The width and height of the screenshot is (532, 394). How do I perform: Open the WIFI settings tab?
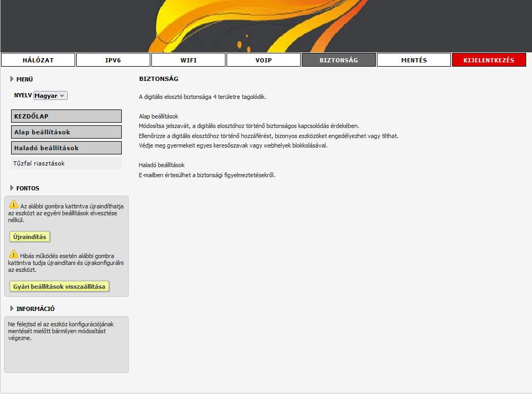[x=188, y=60]
